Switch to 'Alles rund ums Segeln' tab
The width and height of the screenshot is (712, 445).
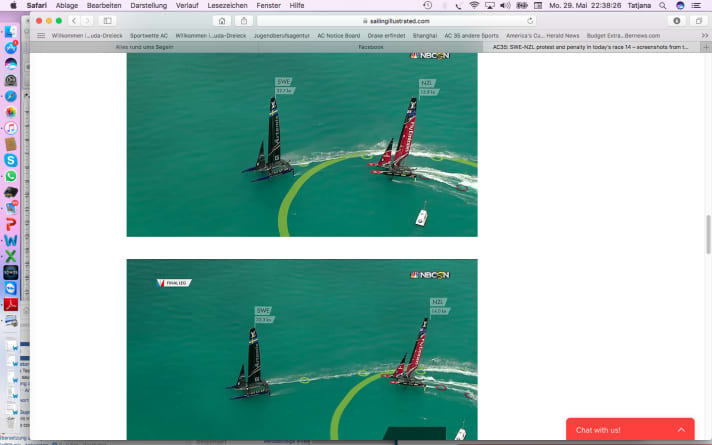[x=144, y=47]
